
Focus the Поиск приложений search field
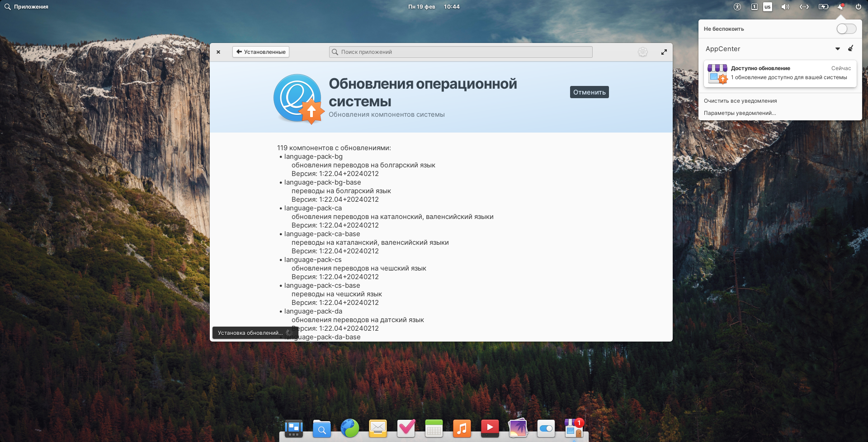(461, 52)
